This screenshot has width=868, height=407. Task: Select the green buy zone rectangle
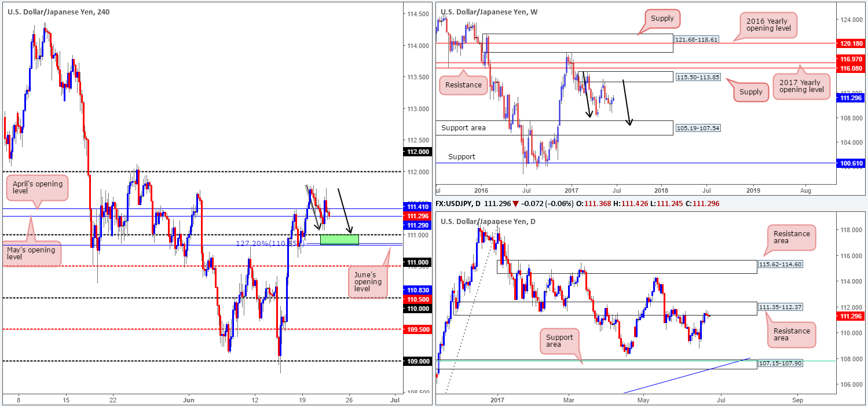339,239
